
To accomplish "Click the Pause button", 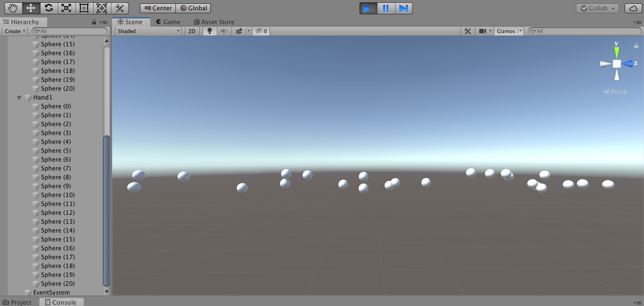I will tap(386, 8).
